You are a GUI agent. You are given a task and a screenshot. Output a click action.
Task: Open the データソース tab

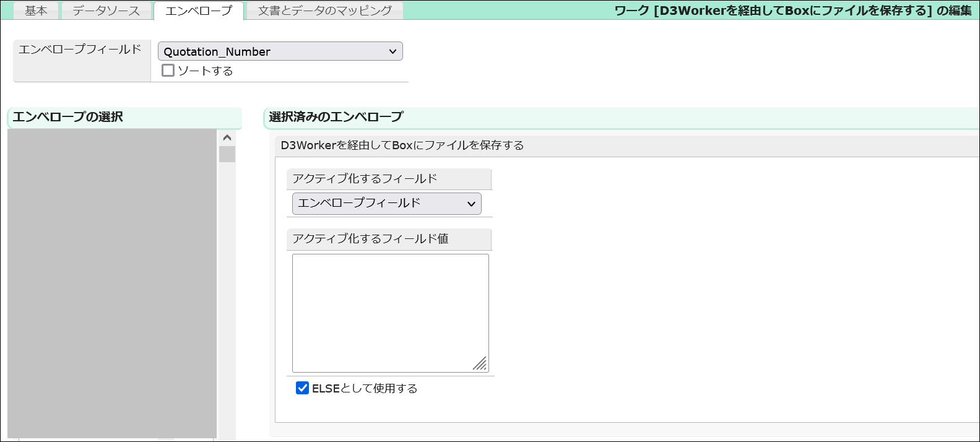[x=106, y=11]
